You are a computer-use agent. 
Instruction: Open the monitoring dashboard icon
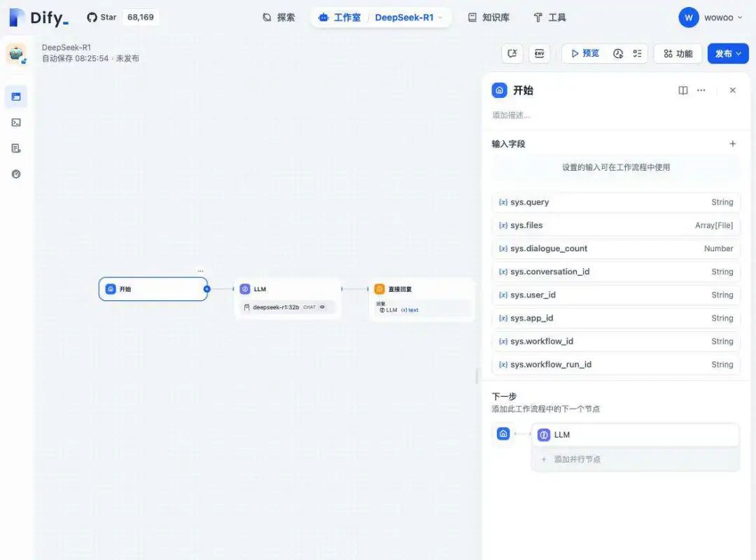(16, 174)
